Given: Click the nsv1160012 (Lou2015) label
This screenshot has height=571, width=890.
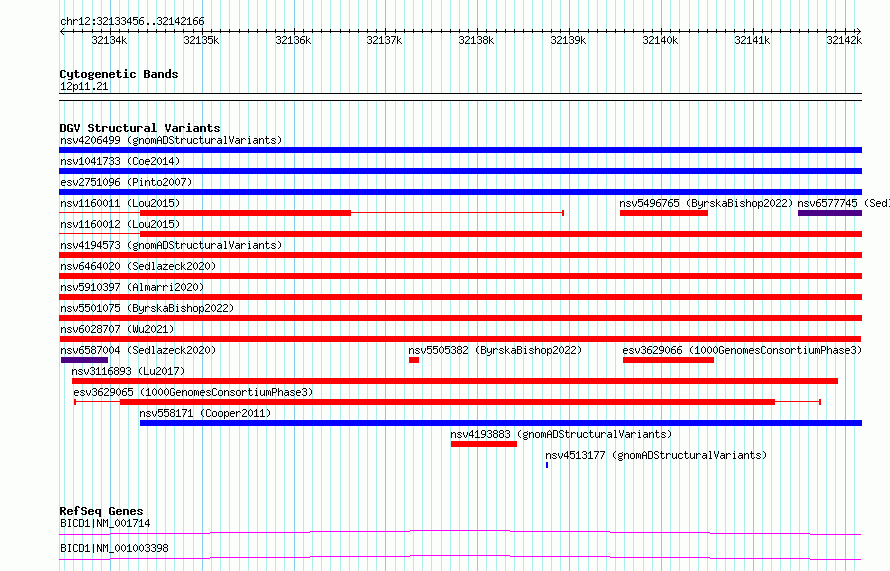Looking at the screenshot, I should click(x=120, y=224).
